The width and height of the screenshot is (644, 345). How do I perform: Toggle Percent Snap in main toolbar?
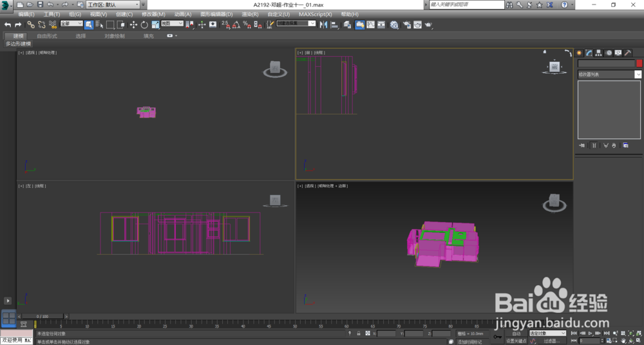247,24
